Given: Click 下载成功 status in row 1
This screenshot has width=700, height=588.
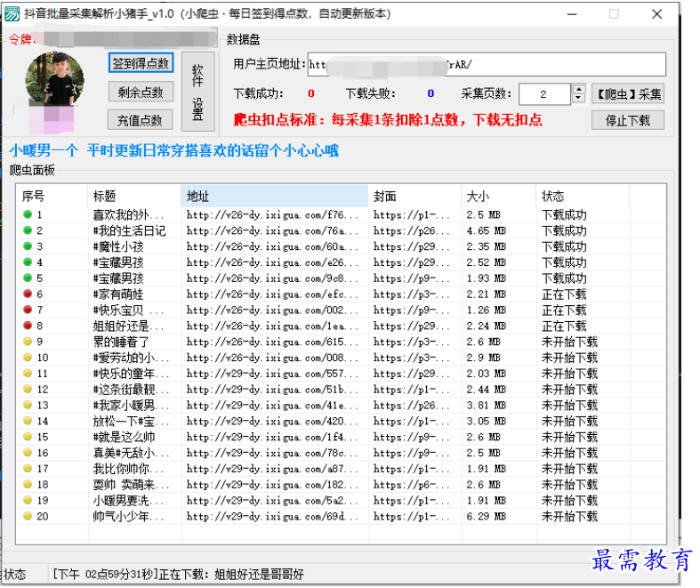Looking at the screenshot, I should pyautogui.click(x=564, y=214).
